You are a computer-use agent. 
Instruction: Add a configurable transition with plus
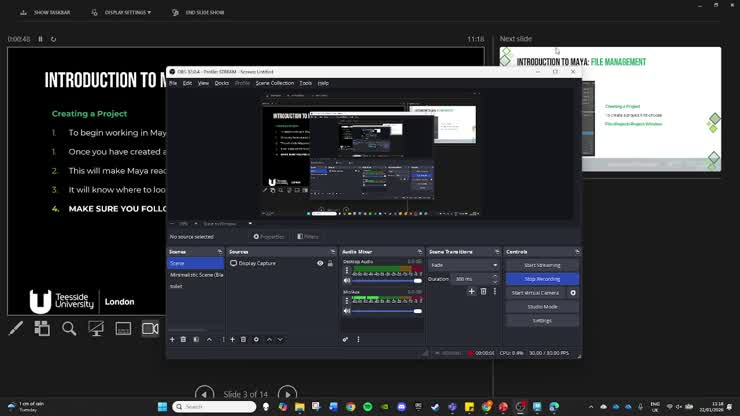(x=471, y=292)
